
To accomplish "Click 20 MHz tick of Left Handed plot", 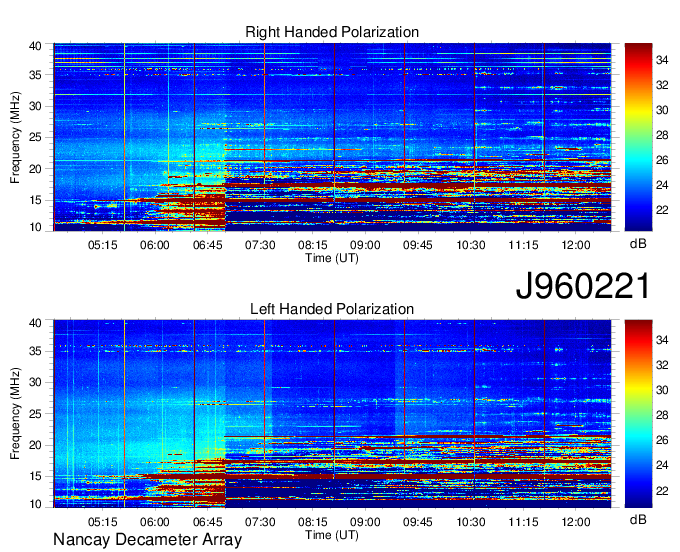I will pyautogui.click(x=35, y=445).
